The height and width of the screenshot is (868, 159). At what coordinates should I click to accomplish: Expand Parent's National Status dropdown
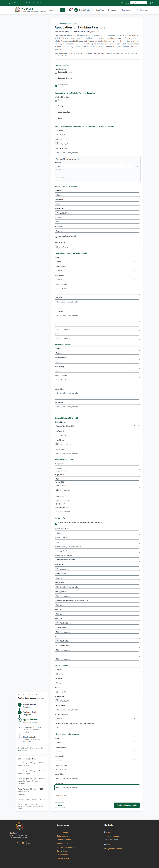point(138,560)
